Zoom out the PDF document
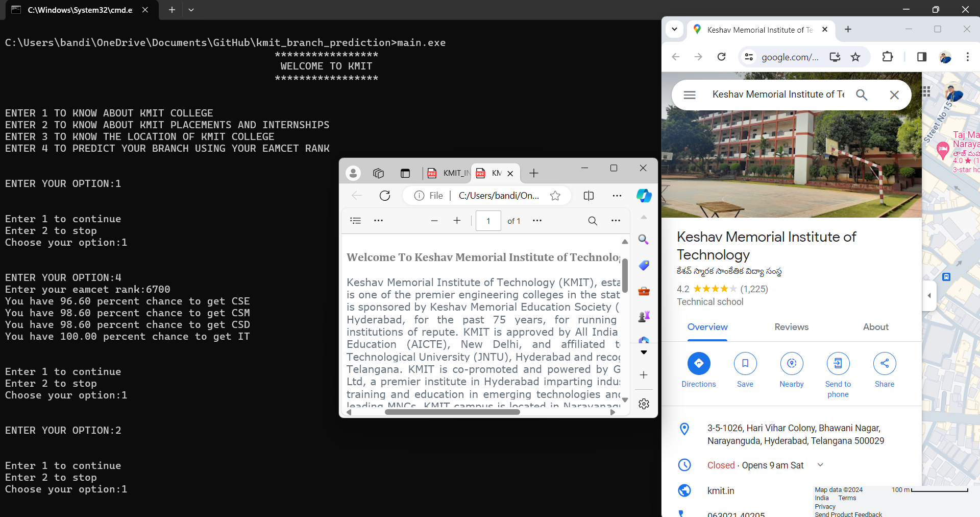Image resolution: width=980 pixels, height=517 pixels. (x=434, y=221)
